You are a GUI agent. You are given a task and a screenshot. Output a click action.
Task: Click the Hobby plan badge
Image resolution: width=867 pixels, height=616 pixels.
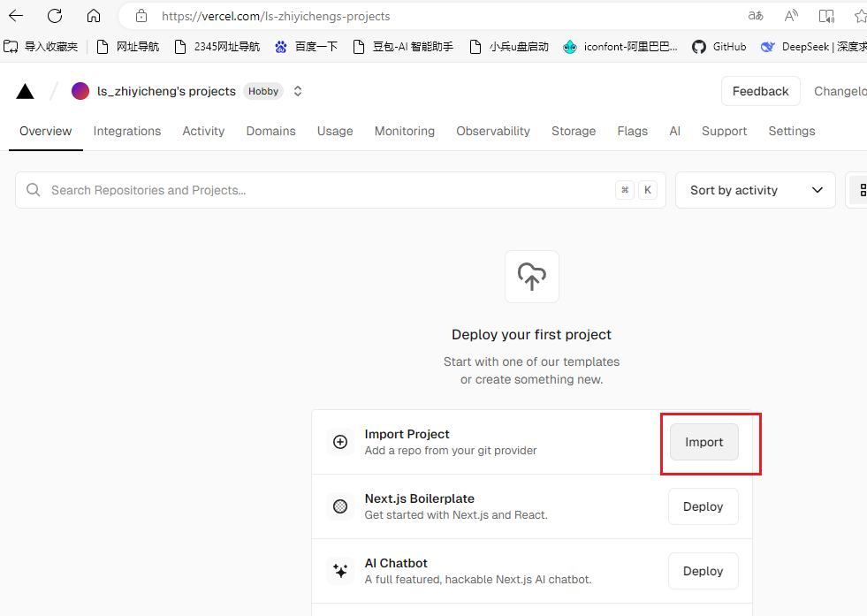click(263, 91)
